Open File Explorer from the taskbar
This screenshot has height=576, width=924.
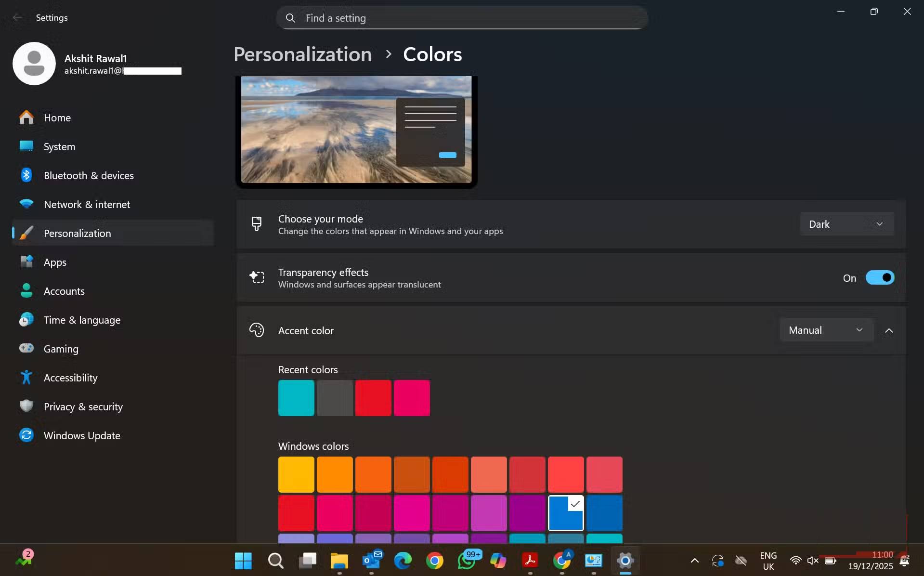click(339, 561)
